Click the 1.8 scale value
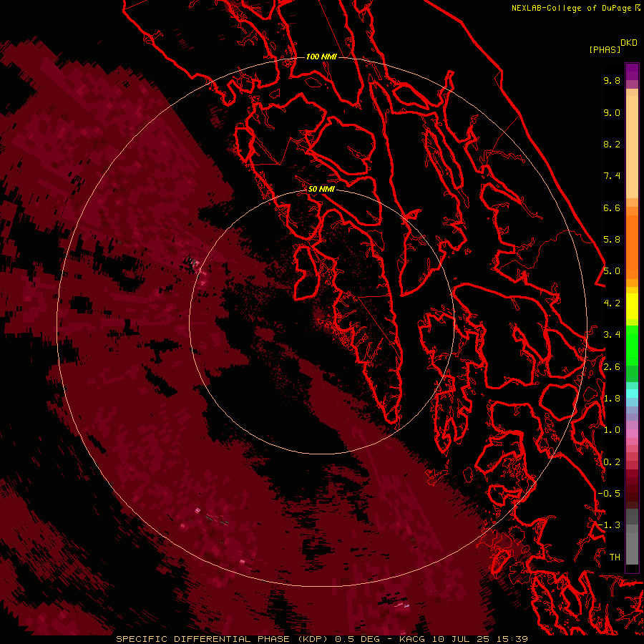The height and width of the screenshot is (644, 644). tap(612, 399)
